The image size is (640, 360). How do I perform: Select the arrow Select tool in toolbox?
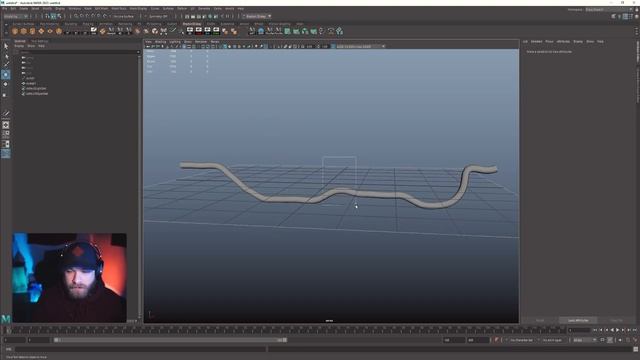[x=6, y=46]
